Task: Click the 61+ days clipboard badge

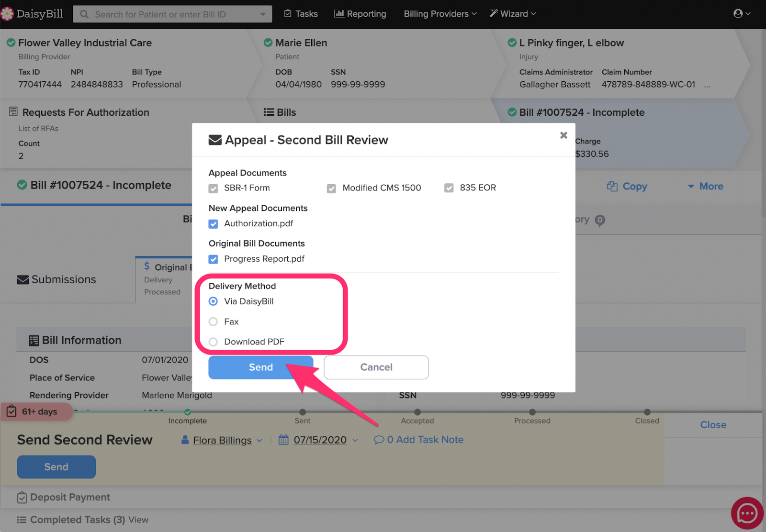Action: [x=36, y=411]
